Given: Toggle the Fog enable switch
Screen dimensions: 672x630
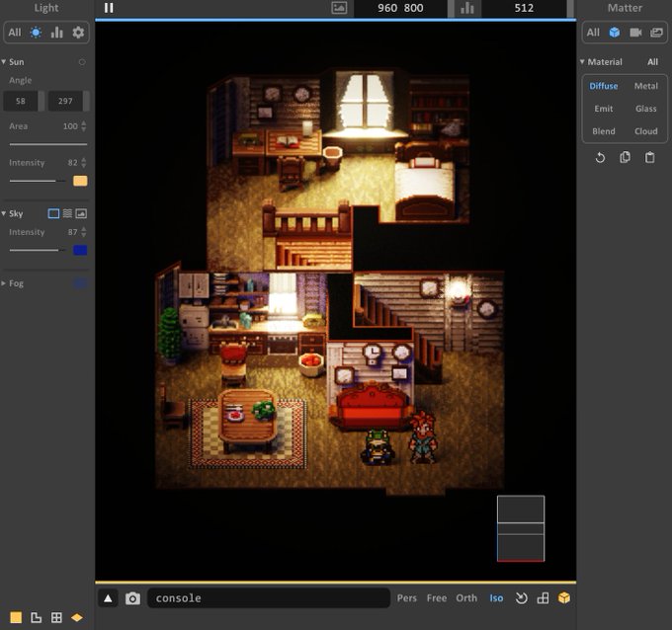Looking at the screenshot, I should (x=80, y=283).
